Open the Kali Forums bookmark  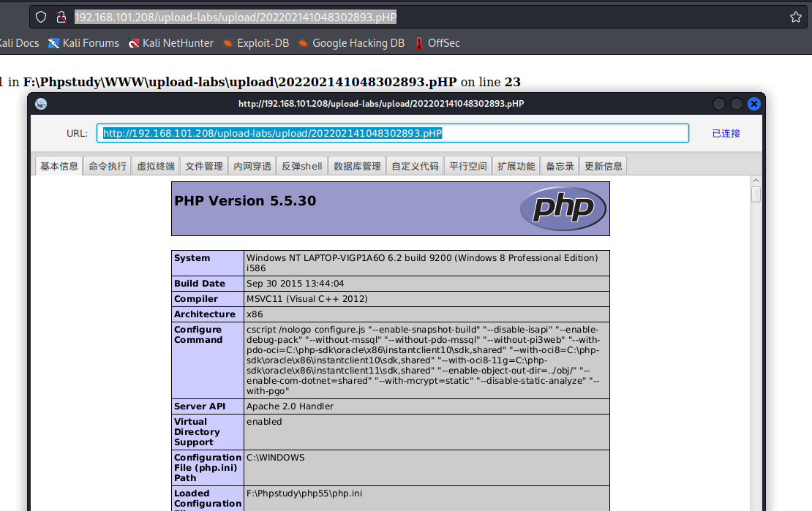(x=83, y=43)
